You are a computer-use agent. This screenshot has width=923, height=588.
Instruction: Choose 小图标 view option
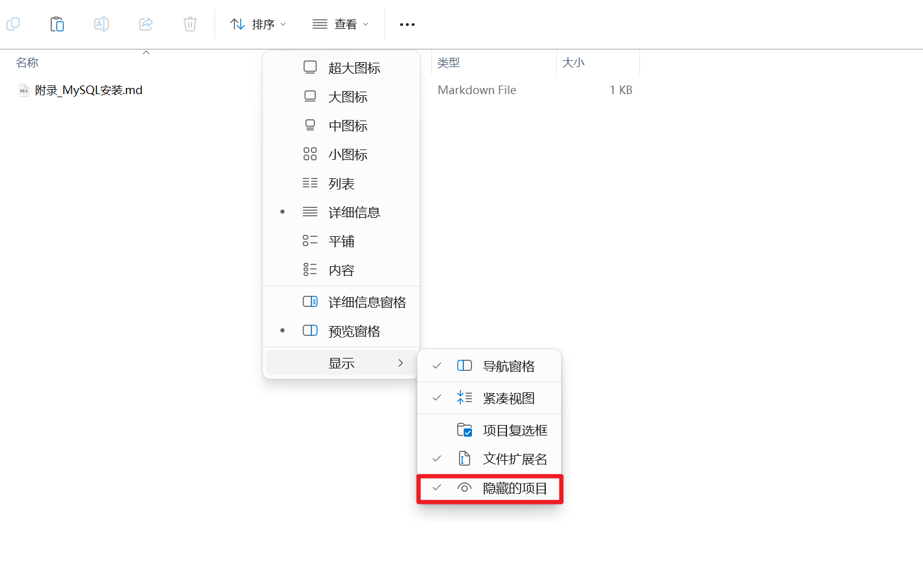click(342, 154)
